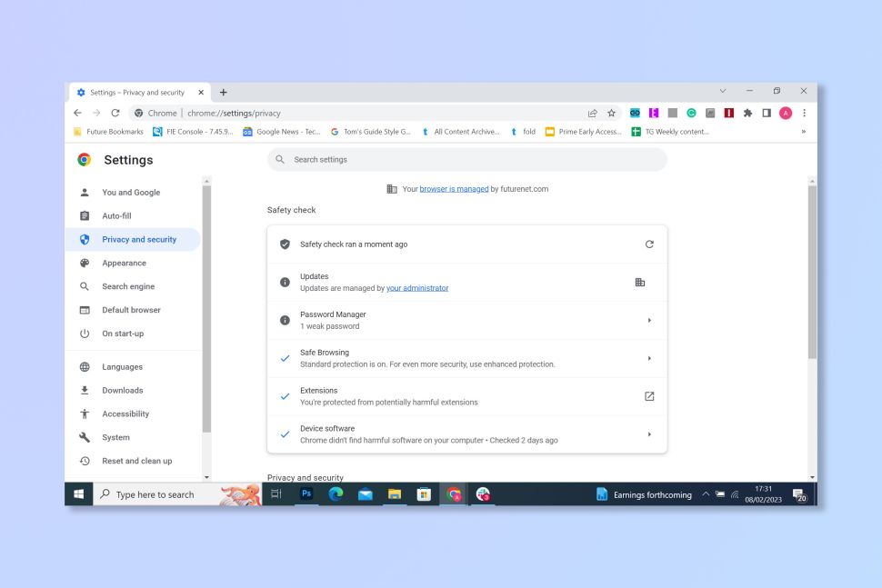Image resolution: width=882 pixels, height=588 pixels.
Task: Open Google News bookmark
Action: click(281, 132)
